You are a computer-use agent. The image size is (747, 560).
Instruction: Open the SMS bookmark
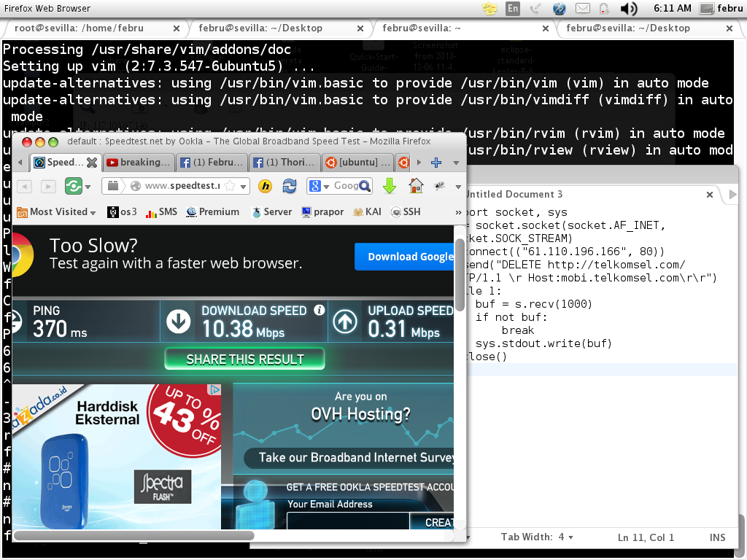coord(161,212)
